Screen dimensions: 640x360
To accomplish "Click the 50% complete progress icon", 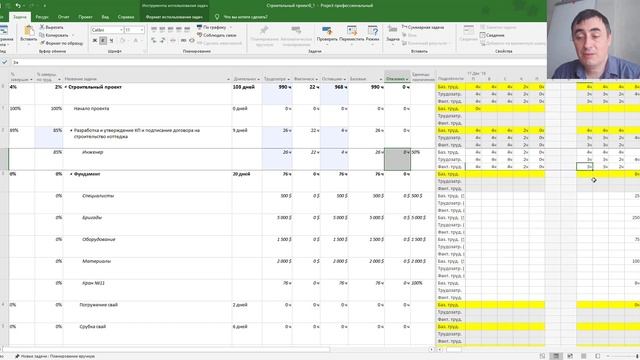I will [171, 29].
